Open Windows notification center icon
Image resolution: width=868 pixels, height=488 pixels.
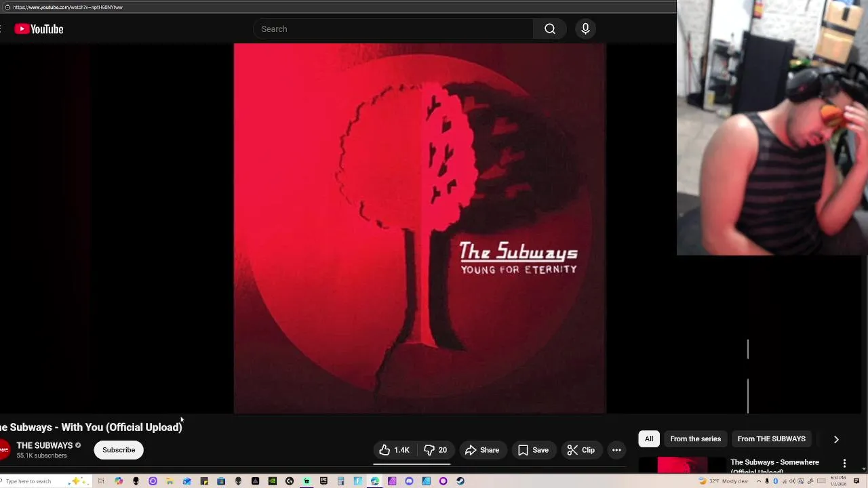click(856, 481)
